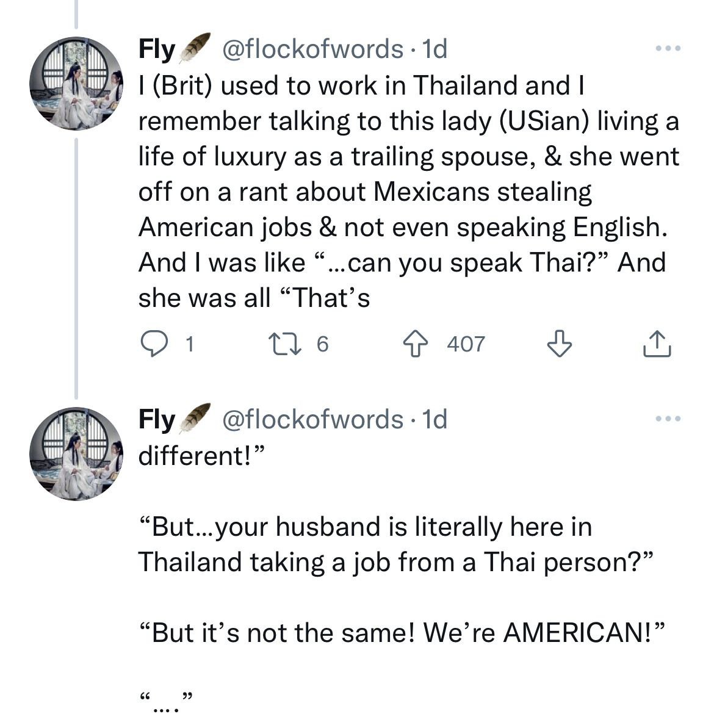Click the 1d timestamp on the second tweet

tap(435, 419)
